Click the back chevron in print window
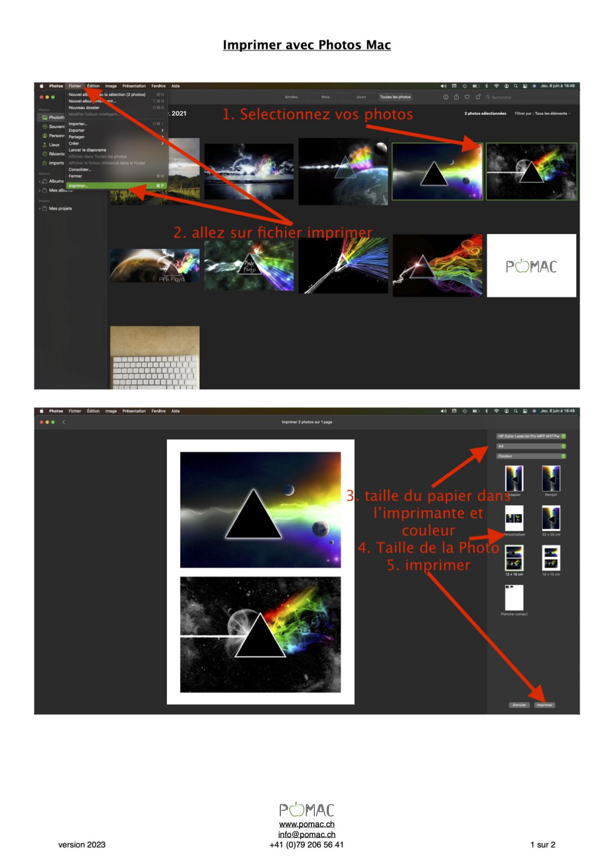The width and height of the screenshot is (614, 868). pyautogui.click(x=64, y=422)
